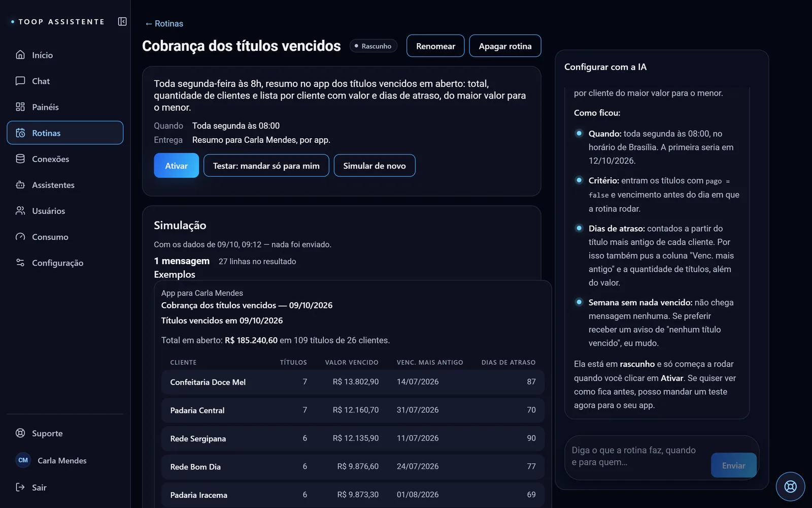Viewport: 812px width, 508px height.
Task: Click the "Toda segunda às 08:00" schedule text
Action: click(x=236, y=125)
